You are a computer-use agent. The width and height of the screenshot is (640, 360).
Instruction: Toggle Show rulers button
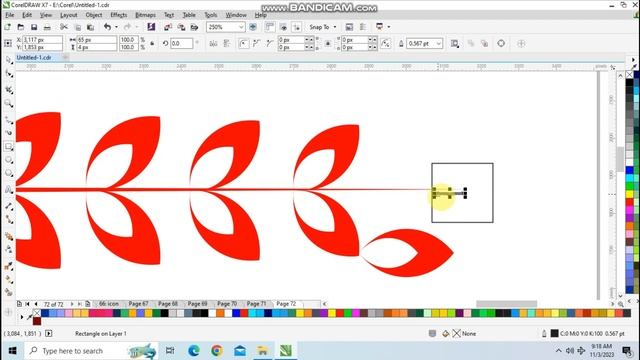[x=269, y=27]
